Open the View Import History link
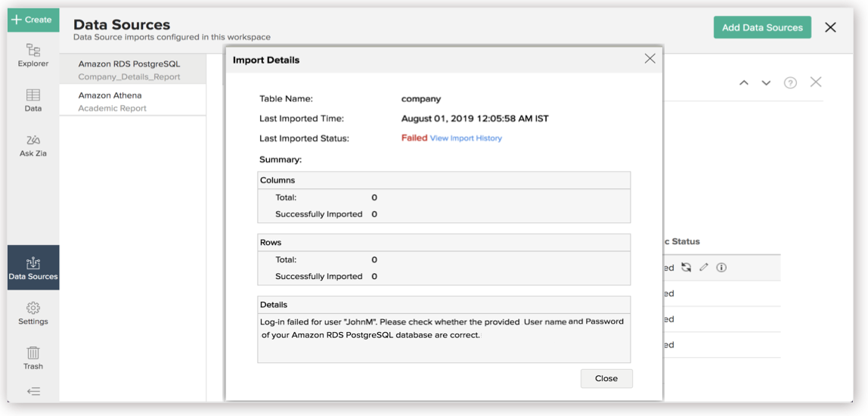This screenshot has height=416, width=868. tap(466, 138)
